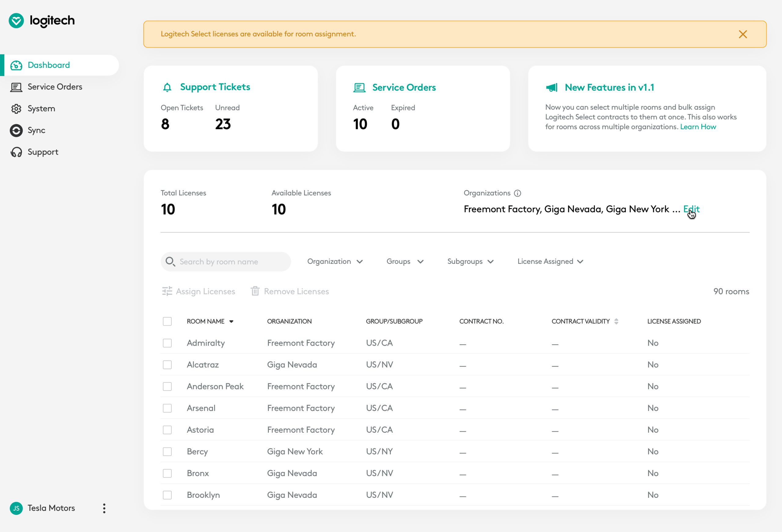Viewport: 782px width, 532px height.
Task: Open the Sync menu item
Action: [36, 131]
